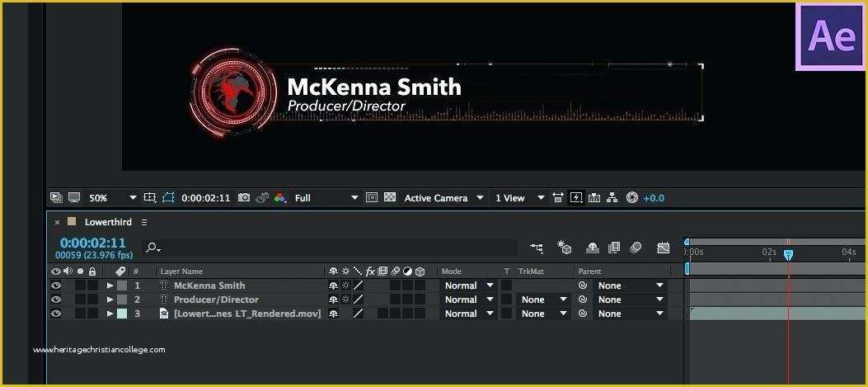
Task: Toggle shy switch for Producer/Director layer
Action: tap(333, 300)
